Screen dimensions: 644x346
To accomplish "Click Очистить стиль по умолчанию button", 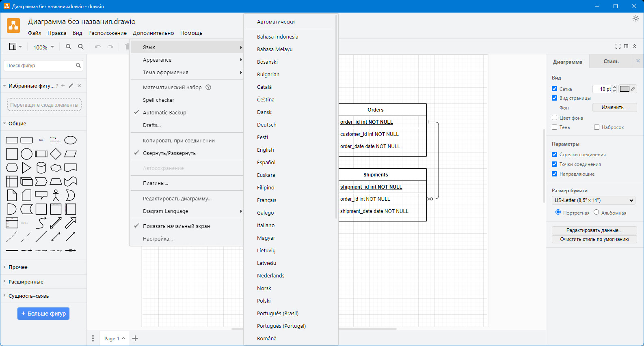I will (594, 239).
